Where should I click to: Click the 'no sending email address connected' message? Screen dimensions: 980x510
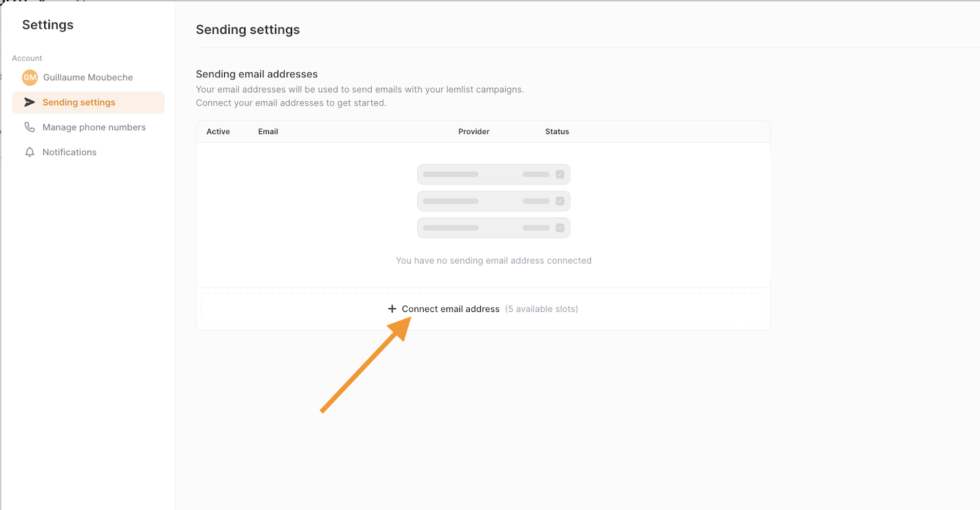pos(493,261)
